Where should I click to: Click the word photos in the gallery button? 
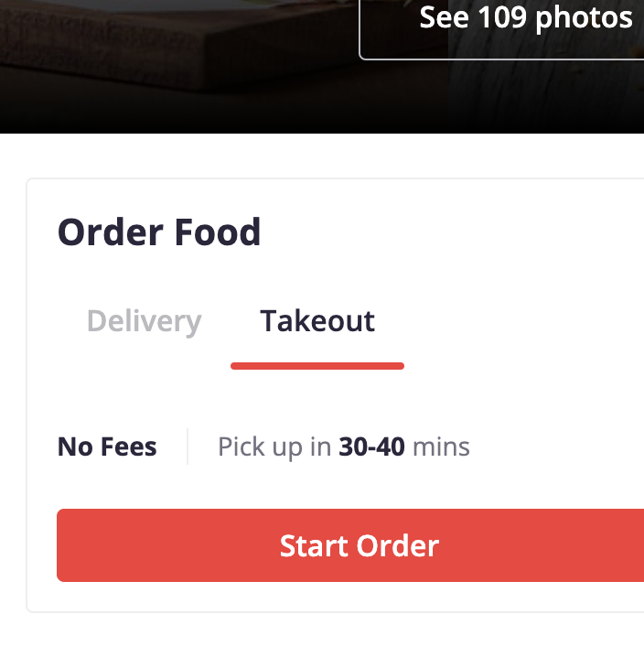(x=584, y=18)
